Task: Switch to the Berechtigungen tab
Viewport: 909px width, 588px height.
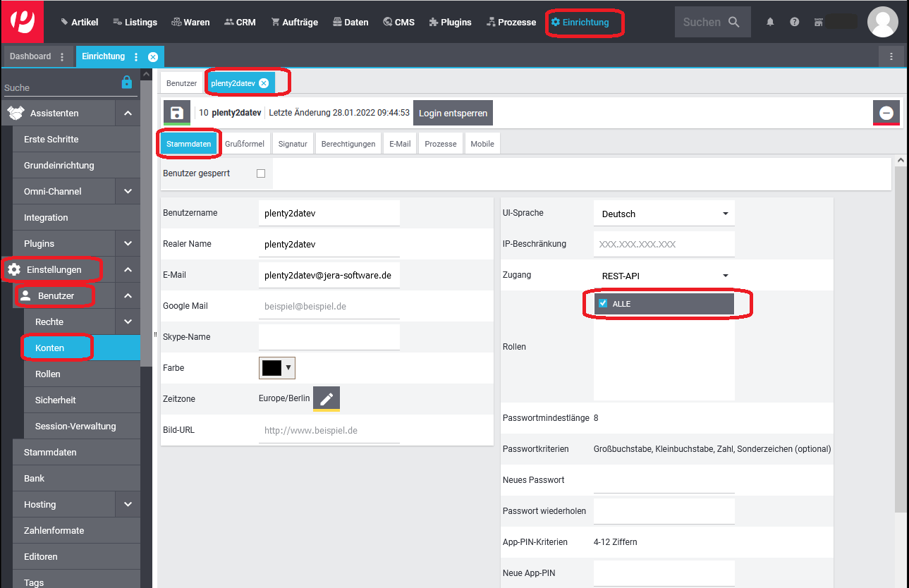Action: coord(348,144)
